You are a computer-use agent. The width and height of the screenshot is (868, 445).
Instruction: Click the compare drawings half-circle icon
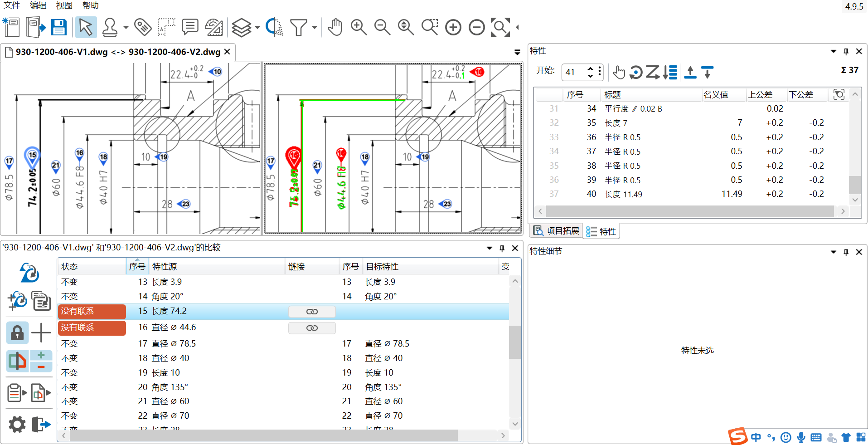tap(274, 28)
